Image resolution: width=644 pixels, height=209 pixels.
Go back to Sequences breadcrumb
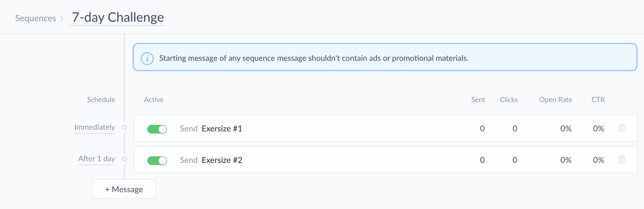click(x=36, y=18)
